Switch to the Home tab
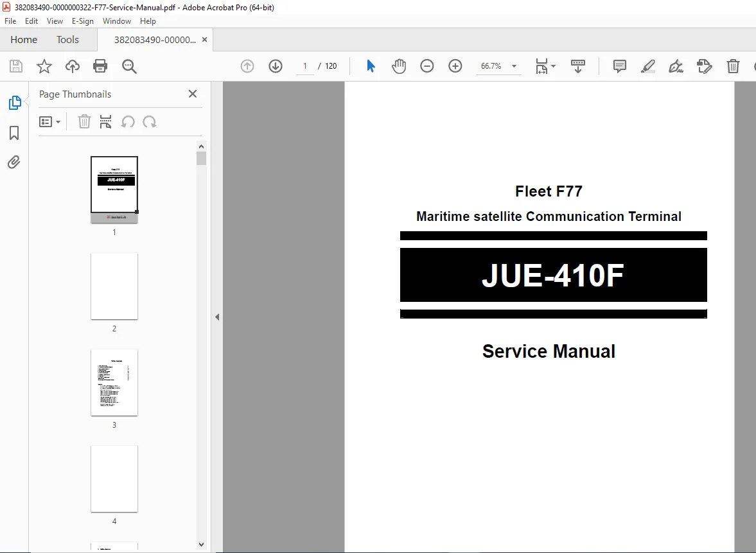Viewport: 756px width, 553px height. point(24,40)
